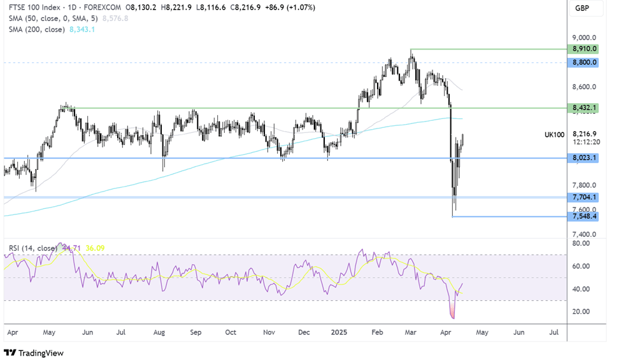The height and width of the screenshot is (364, 635).
Task: Click the 7,704.1 price level label
Action: 583,197
